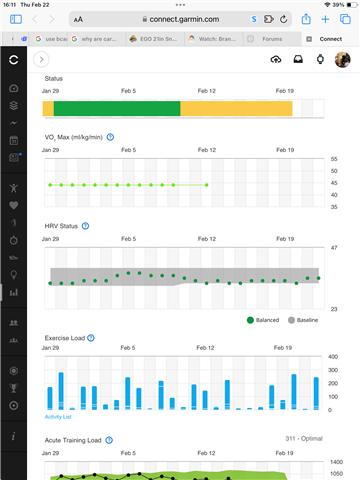This screenshot has width=360, height=480.
Task: Open the news feed sidebar icon with blue dot
Action: click(14, 157)
